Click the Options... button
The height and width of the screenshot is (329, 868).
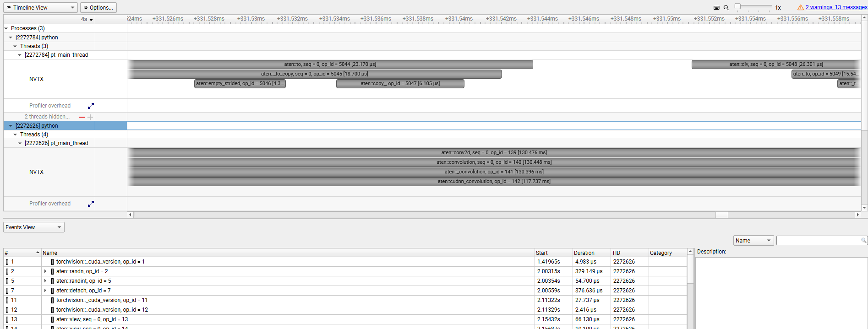(x=98, y=8)
